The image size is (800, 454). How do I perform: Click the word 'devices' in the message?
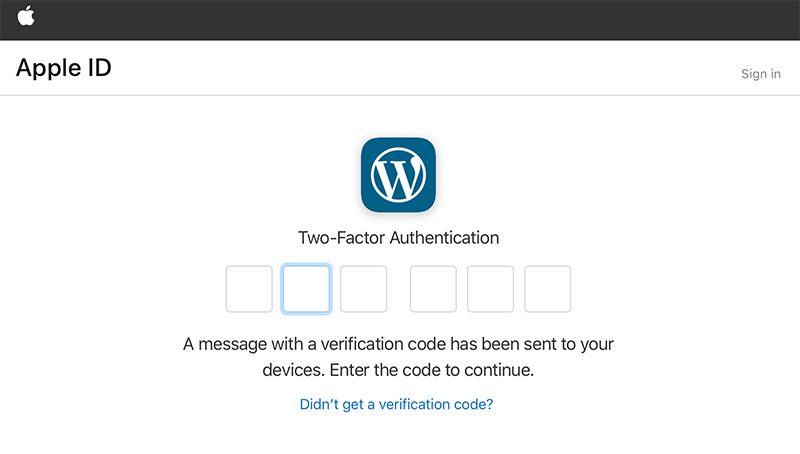291,370
